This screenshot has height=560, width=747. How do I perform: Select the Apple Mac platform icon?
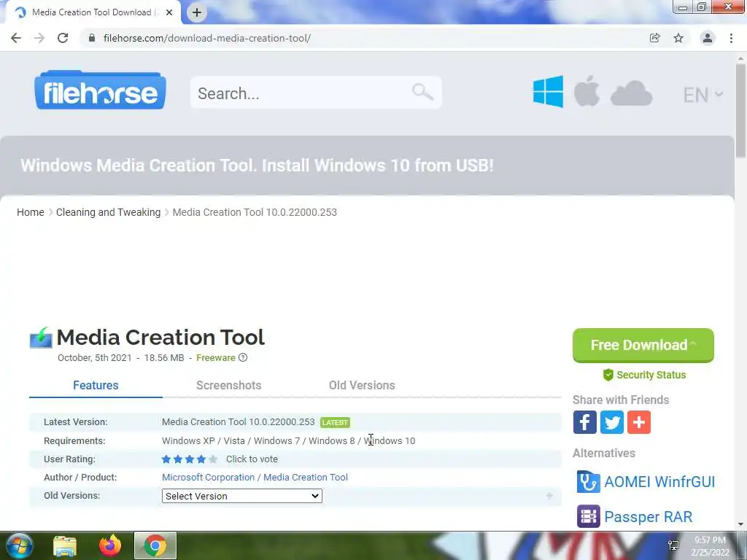click(587, 91)
